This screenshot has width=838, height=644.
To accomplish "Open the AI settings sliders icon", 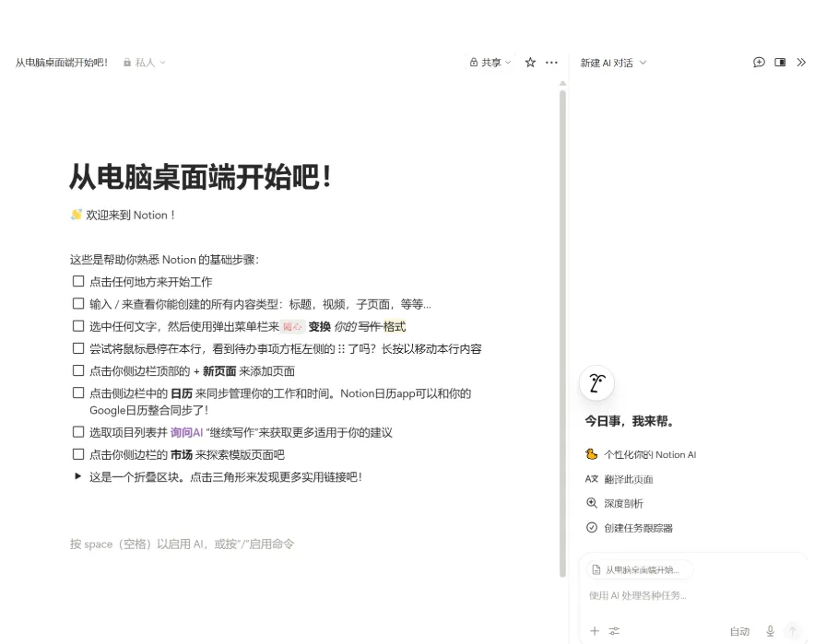I will coord(614,631).
